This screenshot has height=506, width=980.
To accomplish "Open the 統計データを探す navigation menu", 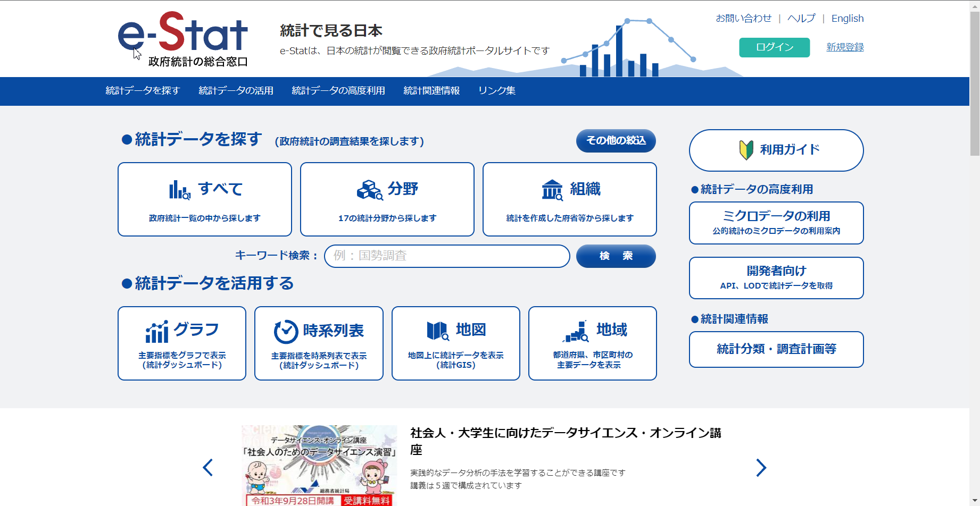I will tap(142, 91).
